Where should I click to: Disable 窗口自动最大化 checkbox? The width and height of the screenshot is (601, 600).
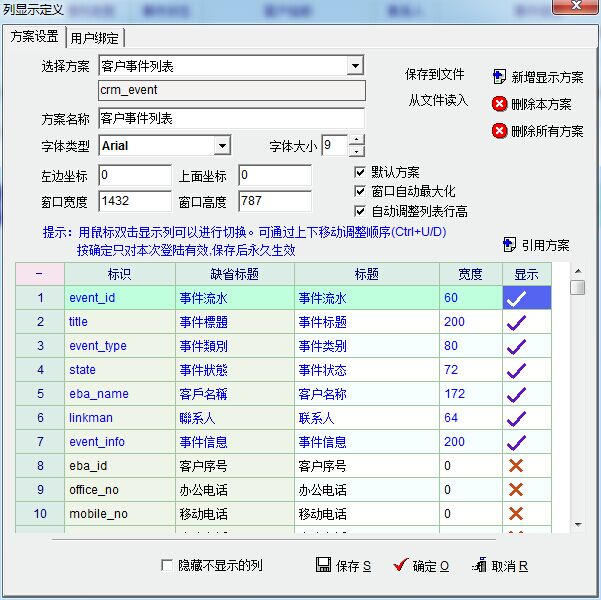point(360,191)
